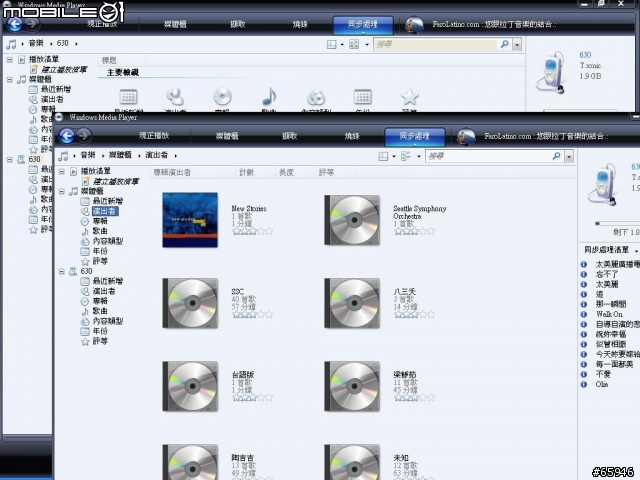The width and height of the screenshot is (640, 480).
Task: Click the search field in front window
Action: [x=489, y=156]
